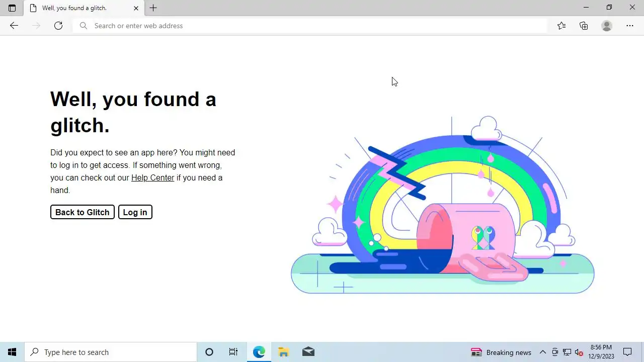Click the search icon in address bar
This screenshot has width=644, height=362.
click(x=84, y=26)
